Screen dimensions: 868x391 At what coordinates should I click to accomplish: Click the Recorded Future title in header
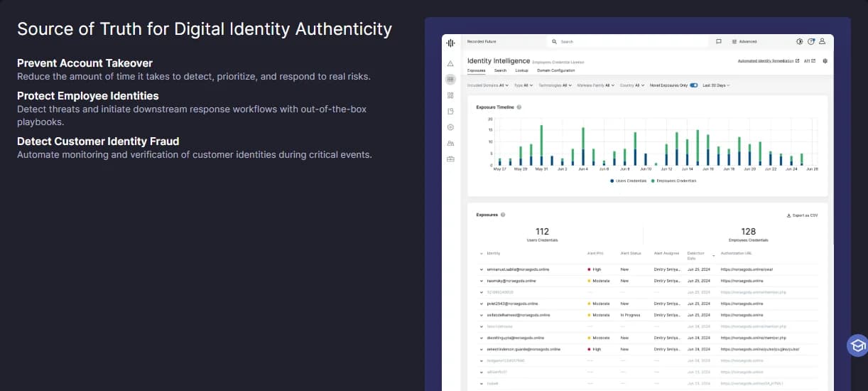(482, 42)
